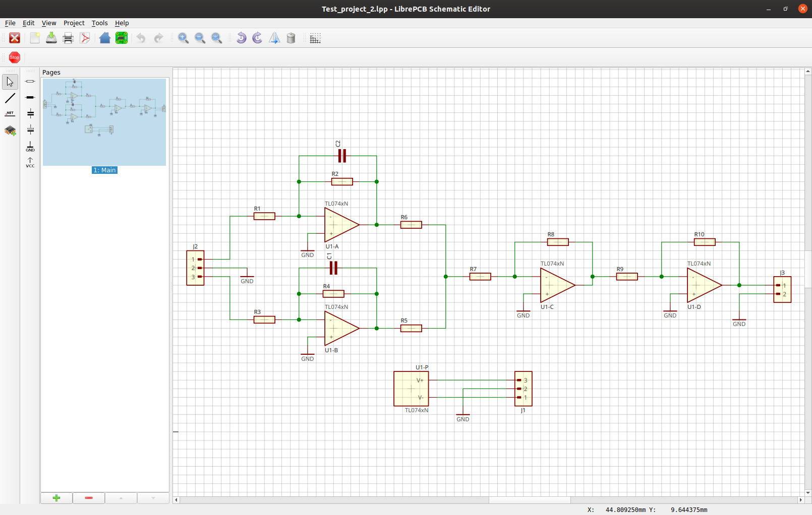
Task: Open the Project menu
Action: (74, 23)
